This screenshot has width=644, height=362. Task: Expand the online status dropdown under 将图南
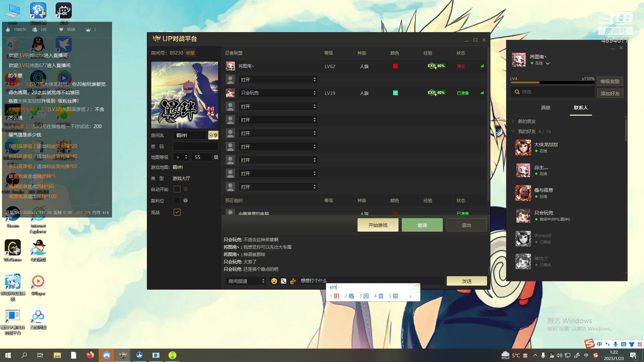coord(548,63)
